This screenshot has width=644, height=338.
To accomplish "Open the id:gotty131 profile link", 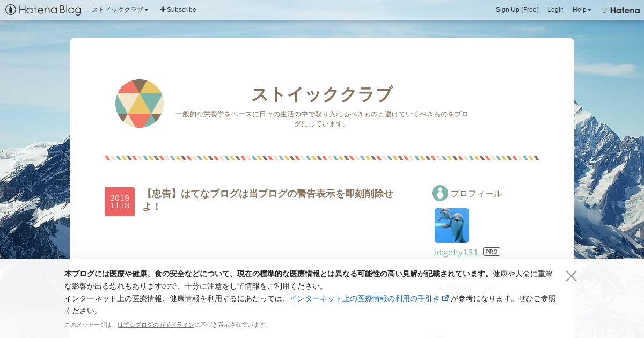I will coord(457,252).
